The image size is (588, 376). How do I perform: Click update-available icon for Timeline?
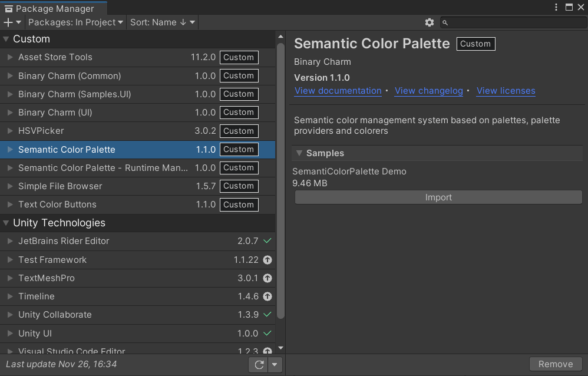pyautogui.click(x=267, y=296)
